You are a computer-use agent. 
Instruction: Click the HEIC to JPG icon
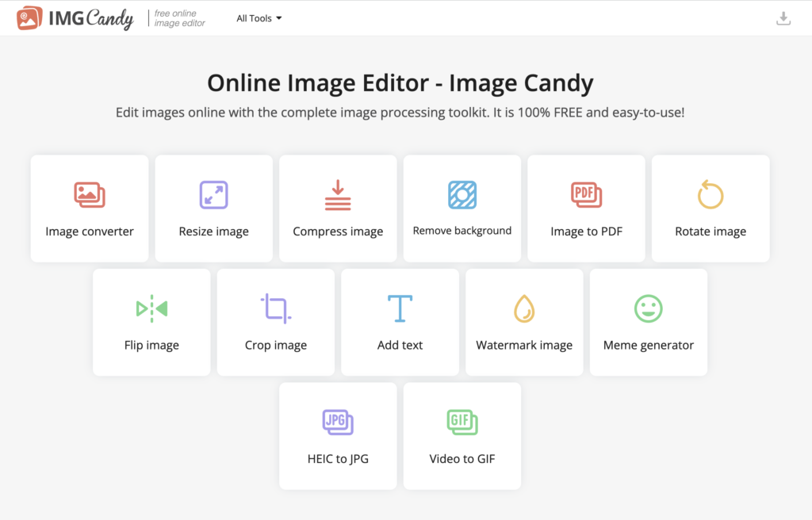(338, 422)
